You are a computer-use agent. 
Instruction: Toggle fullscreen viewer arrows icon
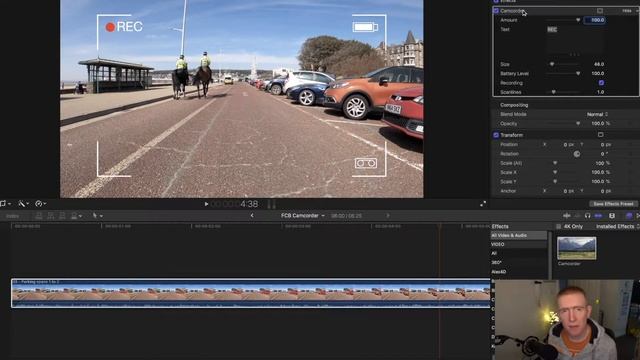483,204
